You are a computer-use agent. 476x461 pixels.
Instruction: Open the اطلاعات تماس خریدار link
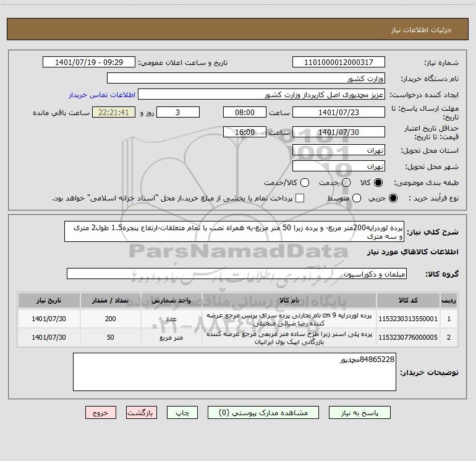(102, 95)
